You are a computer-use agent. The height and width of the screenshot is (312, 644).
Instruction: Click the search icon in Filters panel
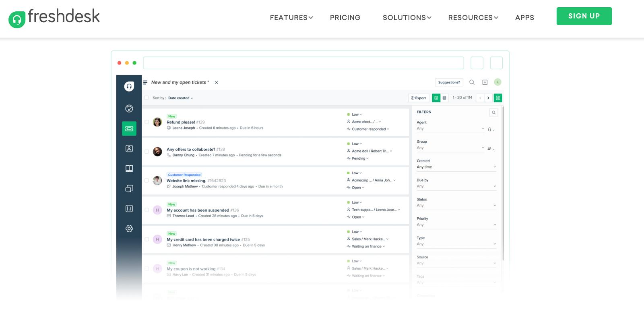click(x=494, y=112)
